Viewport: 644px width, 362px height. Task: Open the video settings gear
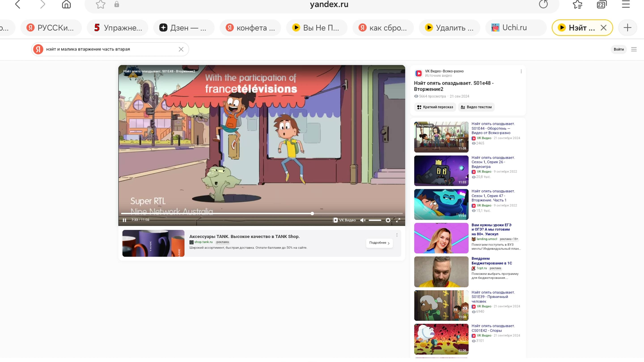[x=388, y=220]
